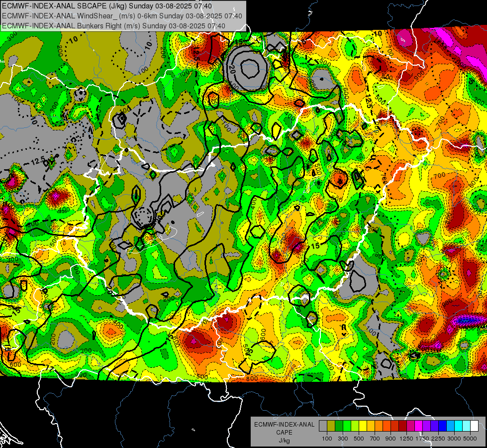This screenshot has height=448, width=487.
Task: Click the 2250 tick label in legend
Action: (439, 439)
